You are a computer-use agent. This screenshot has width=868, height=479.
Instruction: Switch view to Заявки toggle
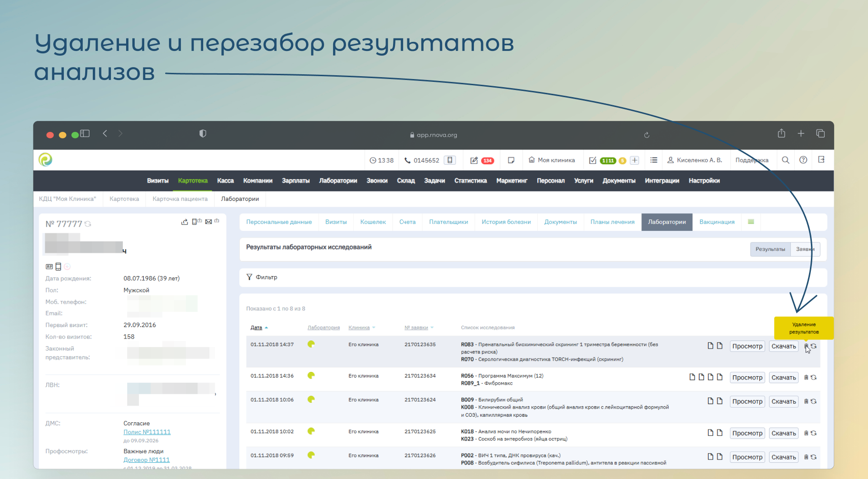[x=805, y=249]
